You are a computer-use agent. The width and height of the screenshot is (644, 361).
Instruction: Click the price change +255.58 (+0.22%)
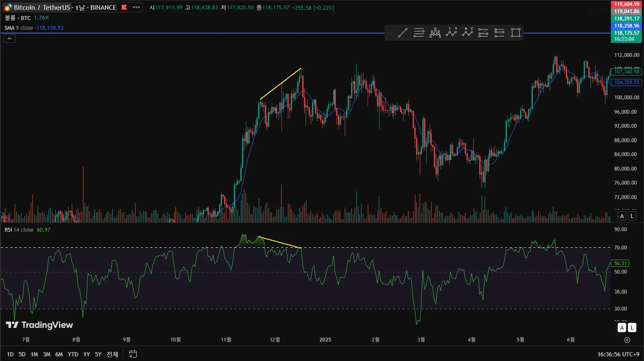click(313, 8)
